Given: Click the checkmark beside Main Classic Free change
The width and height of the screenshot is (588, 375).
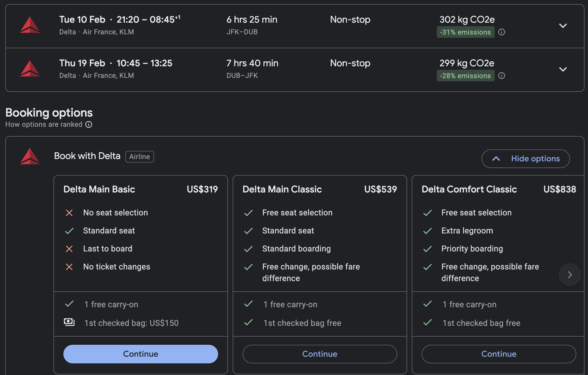Looking at the screenshot, I should pos(248,267).
